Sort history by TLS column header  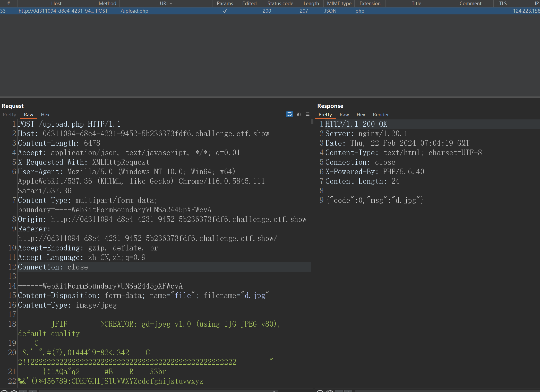pos(503,3)
